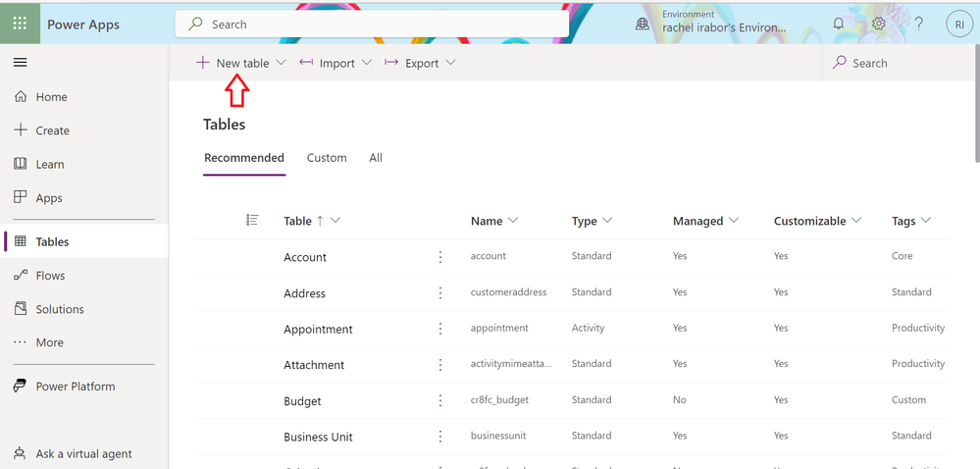Select the environment name text
980x469 pixels.
[x=724, y=28]
